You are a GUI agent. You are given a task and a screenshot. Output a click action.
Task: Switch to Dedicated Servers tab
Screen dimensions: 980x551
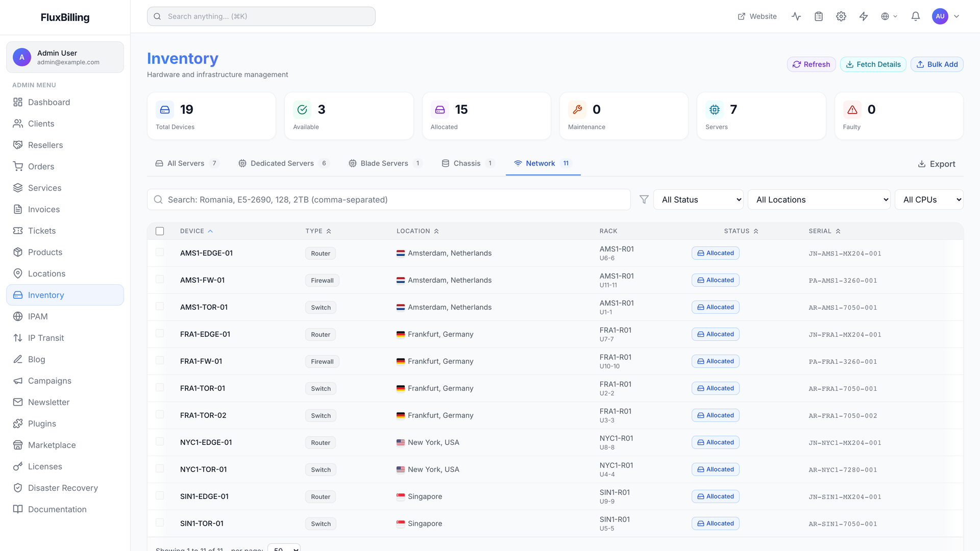point(283,163)
